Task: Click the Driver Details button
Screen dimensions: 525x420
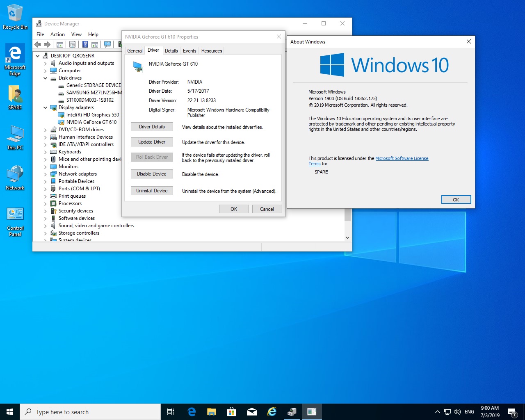Action: tap(152, 127)
